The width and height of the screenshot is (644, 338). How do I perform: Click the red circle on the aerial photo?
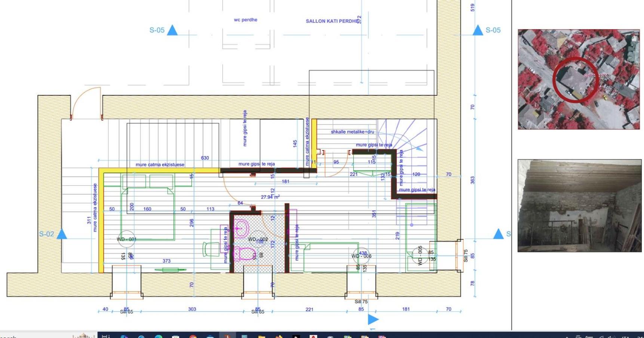coord(576,80)
